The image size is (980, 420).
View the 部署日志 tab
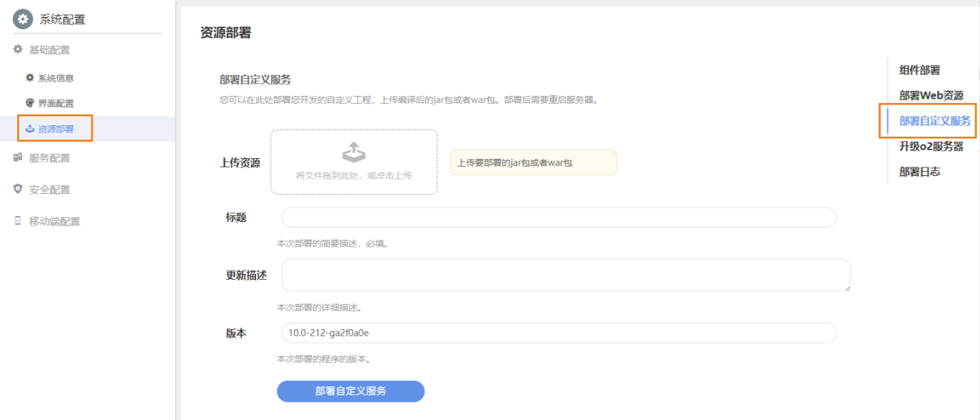point(919,172)
